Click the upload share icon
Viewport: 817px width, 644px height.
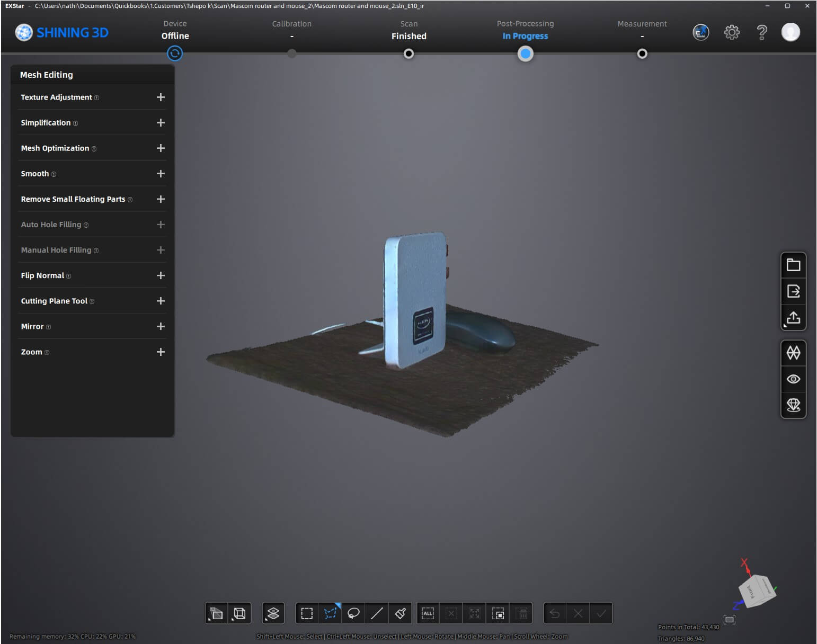click(x=793, y=317)
